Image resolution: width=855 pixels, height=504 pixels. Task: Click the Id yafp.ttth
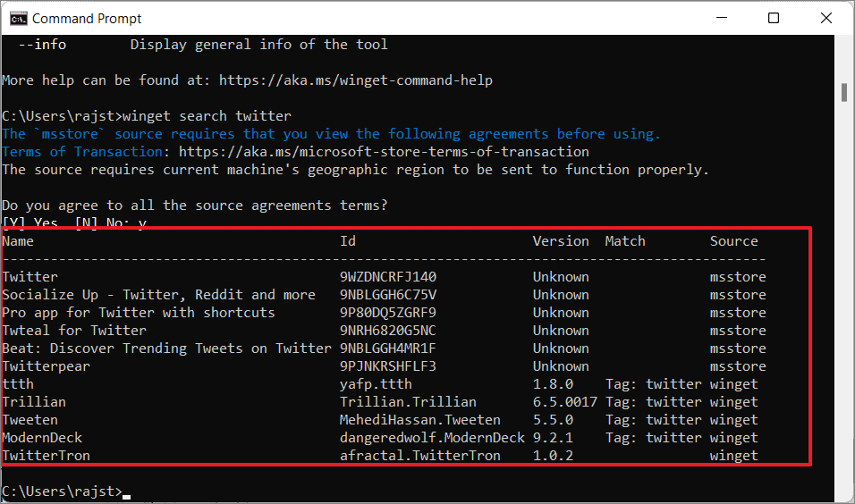(x=377, y=384)
